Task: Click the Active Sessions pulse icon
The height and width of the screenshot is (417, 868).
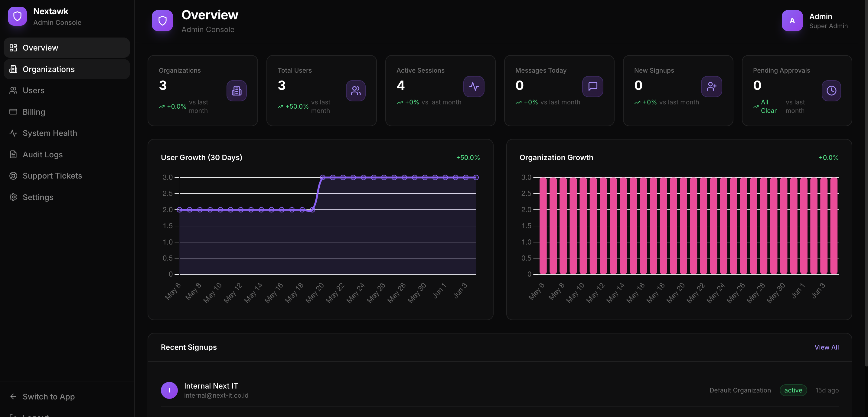Action: click(474, 86)
